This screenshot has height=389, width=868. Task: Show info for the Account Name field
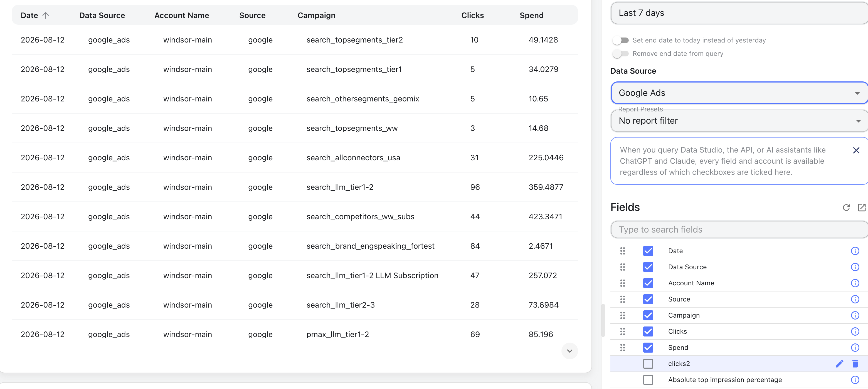click(x=855, y=283)
